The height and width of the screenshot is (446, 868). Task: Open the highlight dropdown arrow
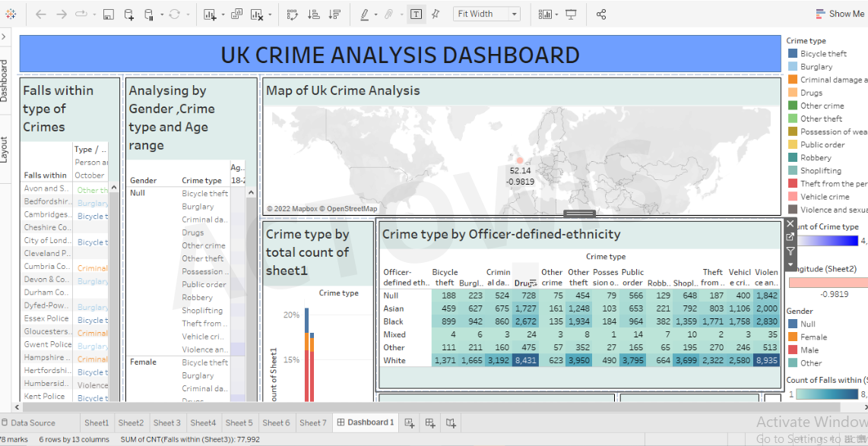point(376,15)
